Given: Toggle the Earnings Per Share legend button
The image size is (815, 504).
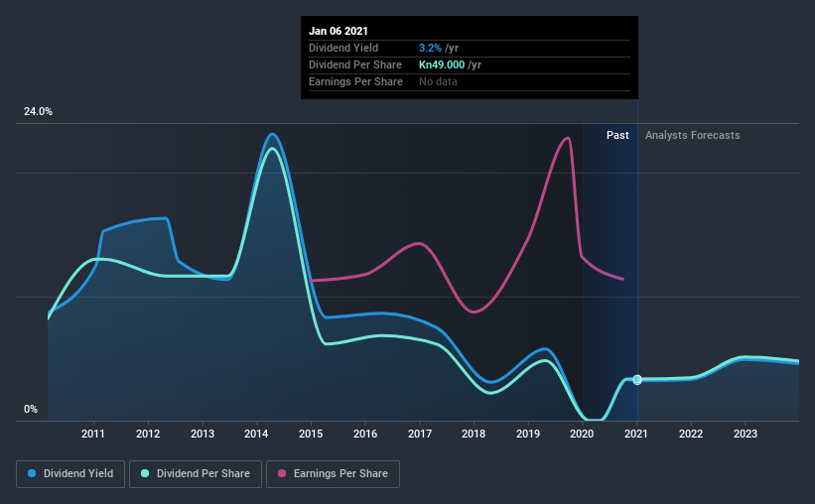Looking at the screenshot, I should (x=333, y=474).
